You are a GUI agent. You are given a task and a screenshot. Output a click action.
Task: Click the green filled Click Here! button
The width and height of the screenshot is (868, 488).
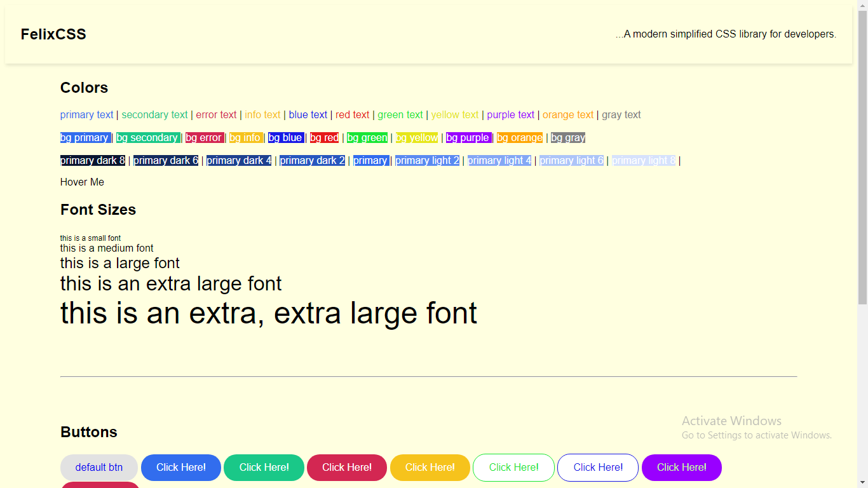pos(264,467)
